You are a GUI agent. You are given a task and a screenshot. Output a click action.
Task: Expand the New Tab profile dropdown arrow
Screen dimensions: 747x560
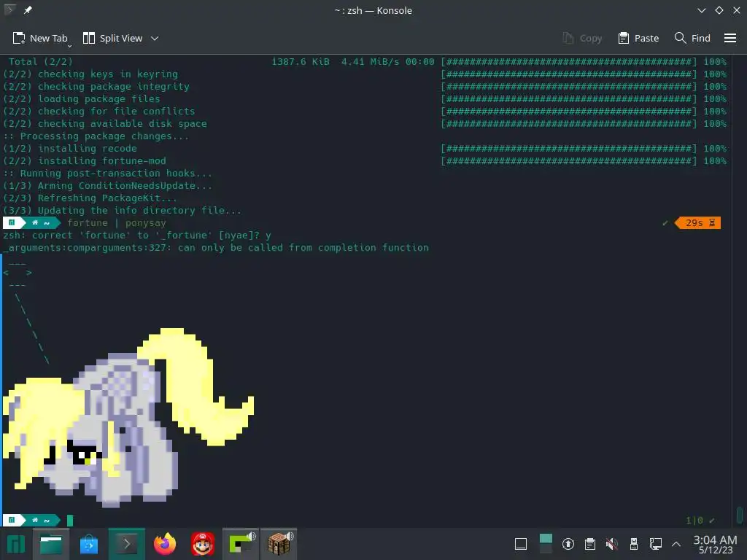69,45
